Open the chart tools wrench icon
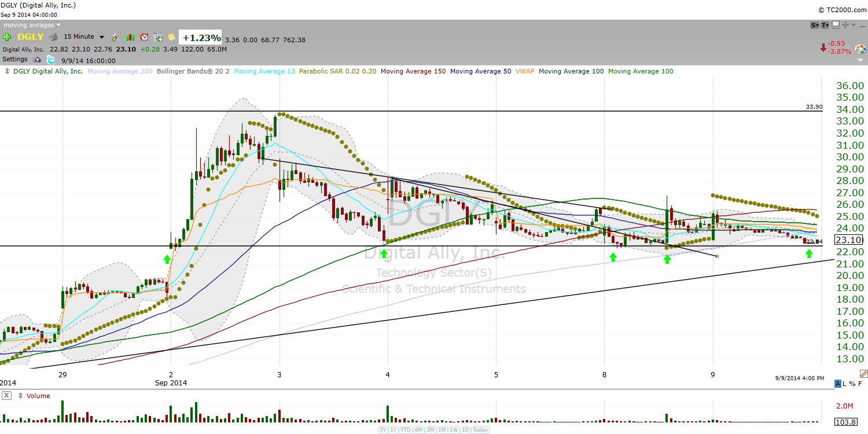Image resolution: width=868 pixels, height=434 pixels. pos(116,37)
